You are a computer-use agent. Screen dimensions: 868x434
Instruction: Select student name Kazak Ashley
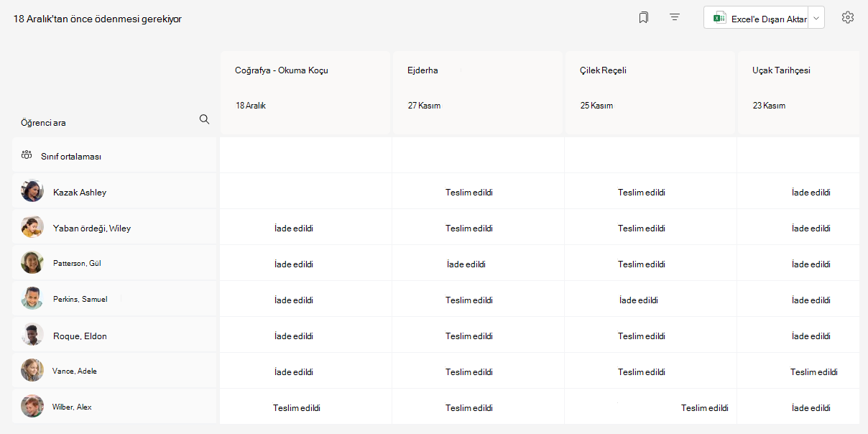pos(80,192)
